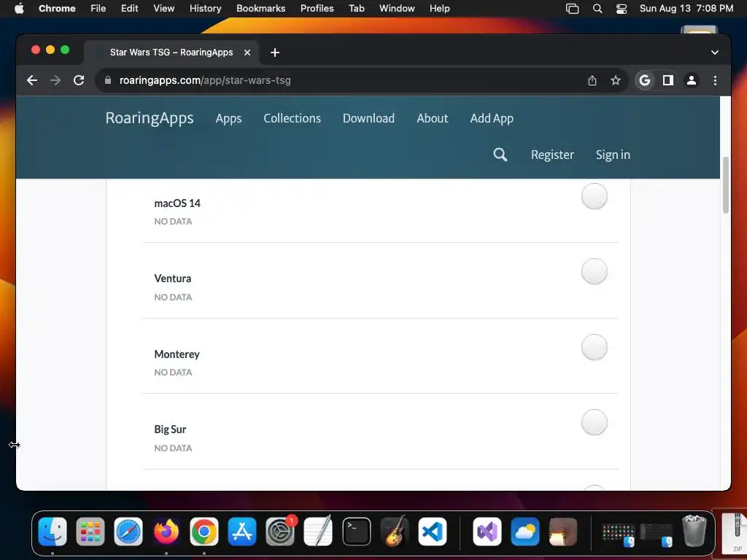
Task: Click the RoaringApps search magnifier
Action: point(500,155)
